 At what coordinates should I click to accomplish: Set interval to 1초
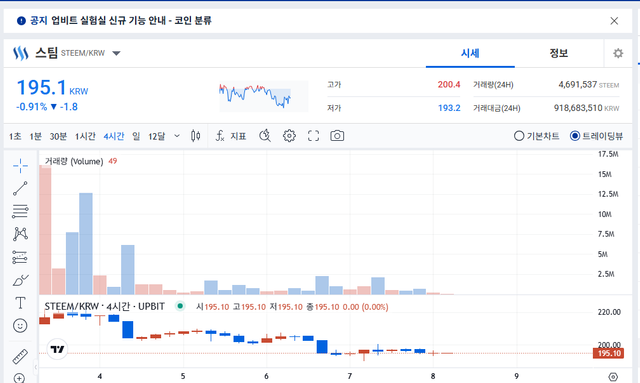[15, 136]
